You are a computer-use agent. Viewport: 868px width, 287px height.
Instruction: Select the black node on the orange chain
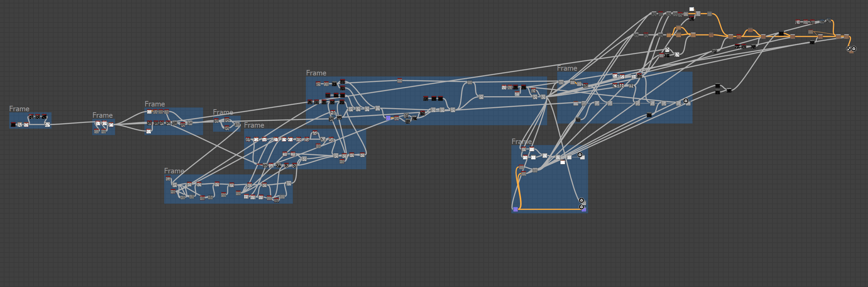click(x=781, y=33)
